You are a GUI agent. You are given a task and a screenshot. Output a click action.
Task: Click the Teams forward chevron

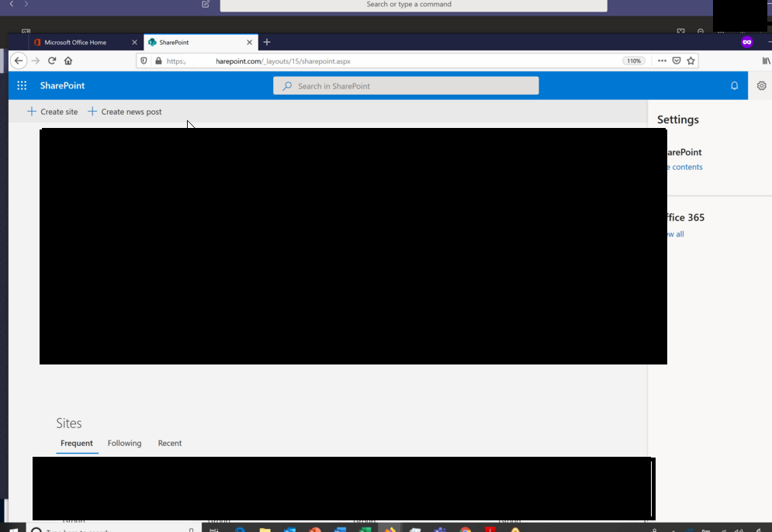[26, 4]
